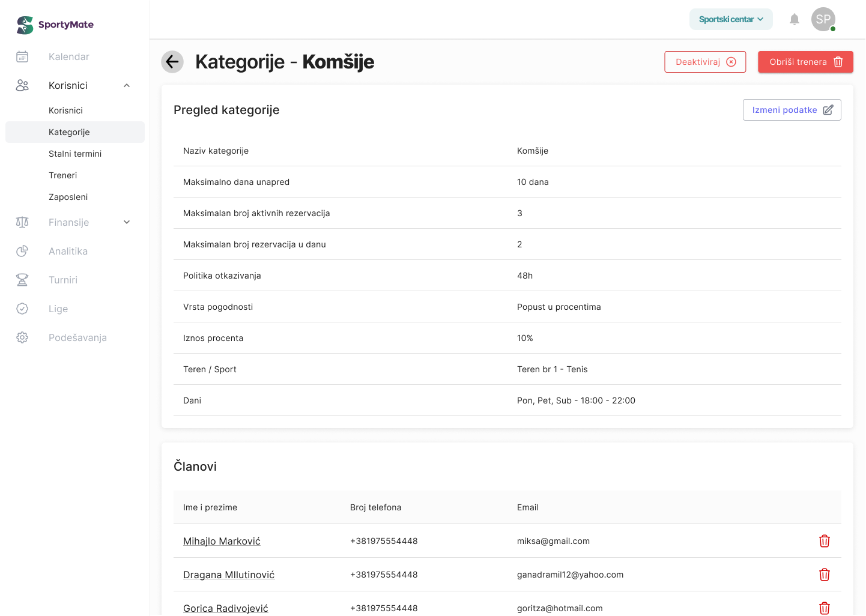Open Kalendar from the sidebar
The image size is (866, 616).
69,56
